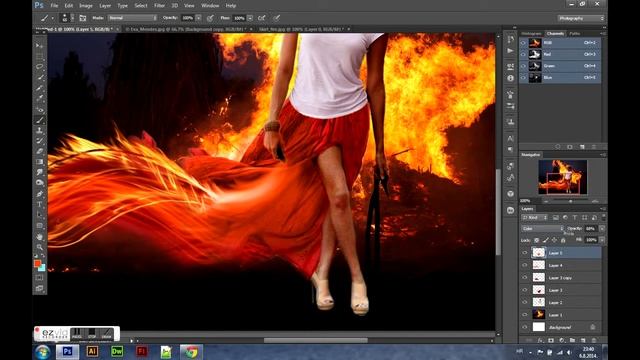Viewport: 640px width, 360px height.
Task: Open the Image menu
Action: [86, 6]
